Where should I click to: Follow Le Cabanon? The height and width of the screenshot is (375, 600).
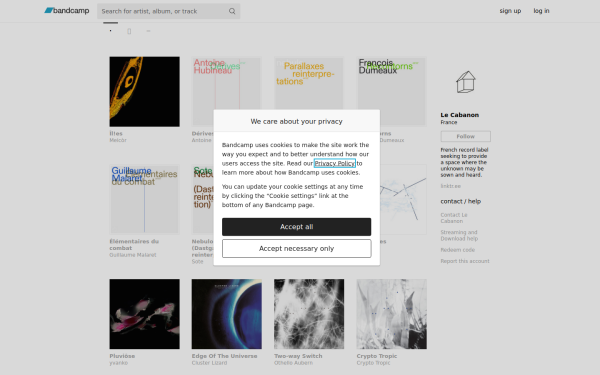click(x=465, y=136)
